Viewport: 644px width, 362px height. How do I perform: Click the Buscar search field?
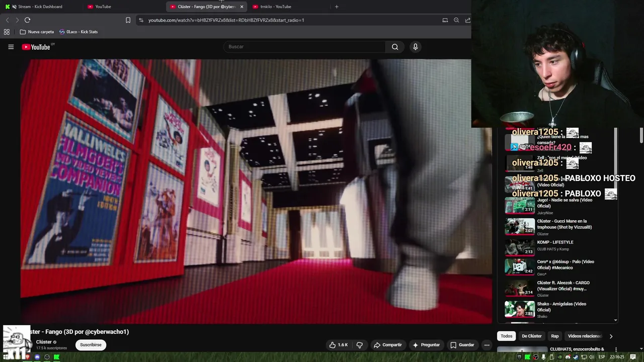coord(304,47)
